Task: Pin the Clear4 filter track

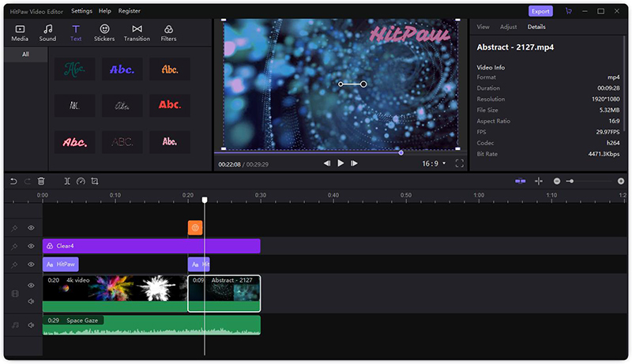Action: point(14,246)
